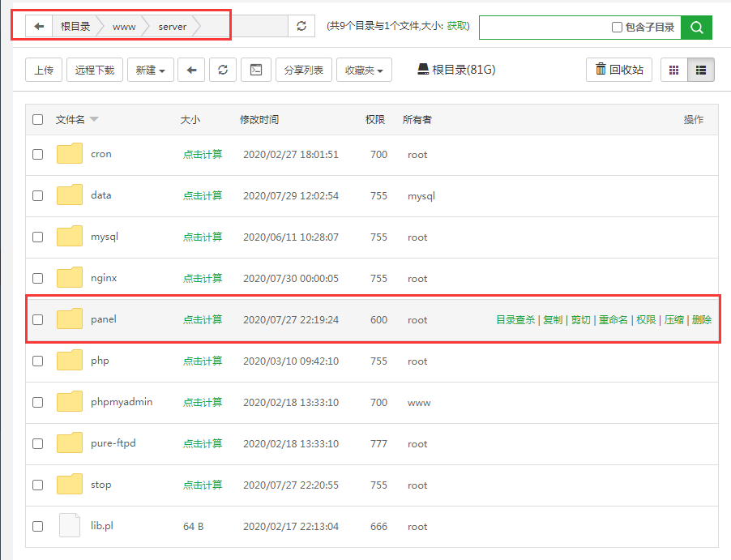Click 重命名 for panel folder
This screenshot has height=560, width=731.
point(613,320)
